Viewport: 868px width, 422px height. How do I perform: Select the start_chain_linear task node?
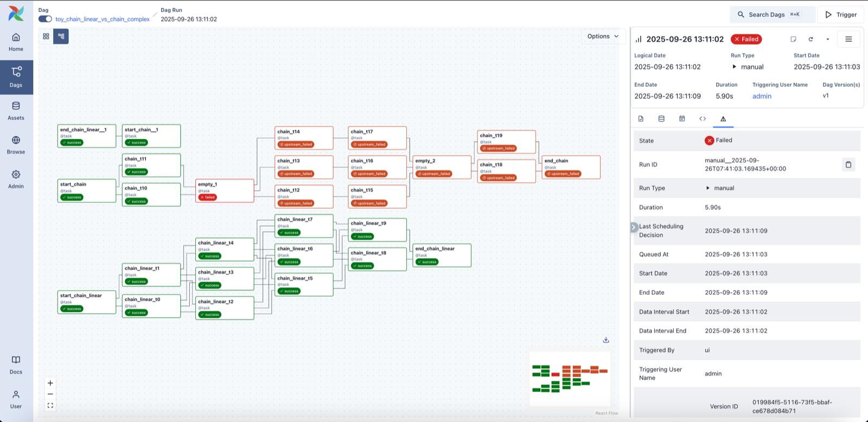[x=87, y=302]
